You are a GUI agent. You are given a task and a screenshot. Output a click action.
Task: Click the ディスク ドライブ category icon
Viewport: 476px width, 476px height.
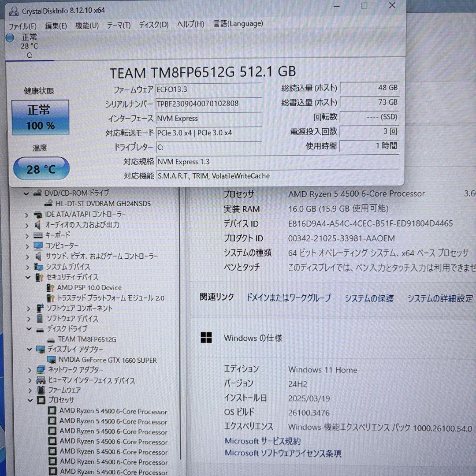click(40, 330)
